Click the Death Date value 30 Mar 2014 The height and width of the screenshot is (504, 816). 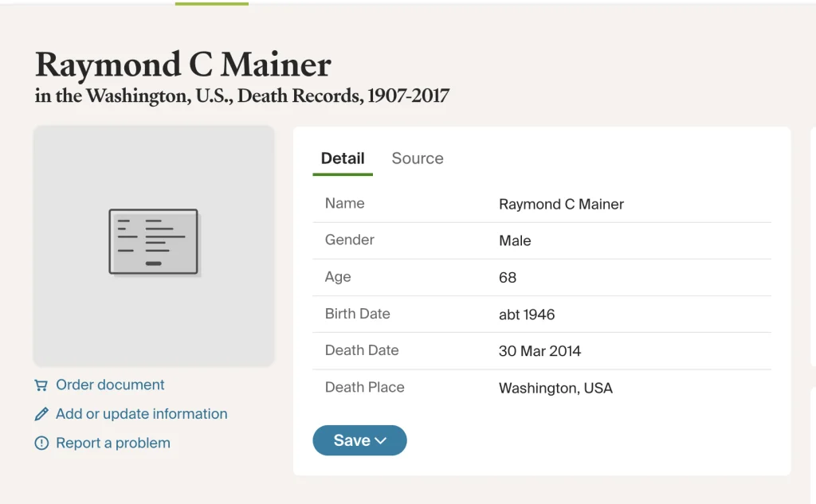pyautogui.click(x=539, y=351)
